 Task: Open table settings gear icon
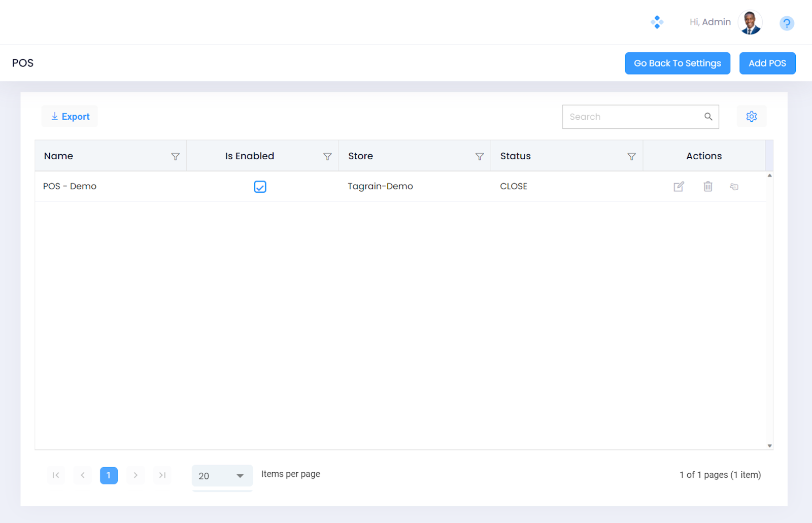(x=752, y=117)
